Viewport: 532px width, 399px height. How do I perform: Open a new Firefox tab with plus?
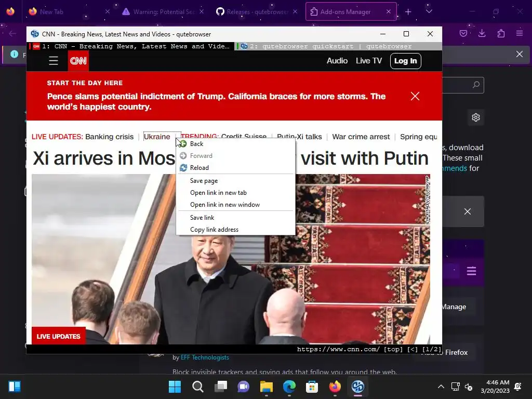(408, 12)
